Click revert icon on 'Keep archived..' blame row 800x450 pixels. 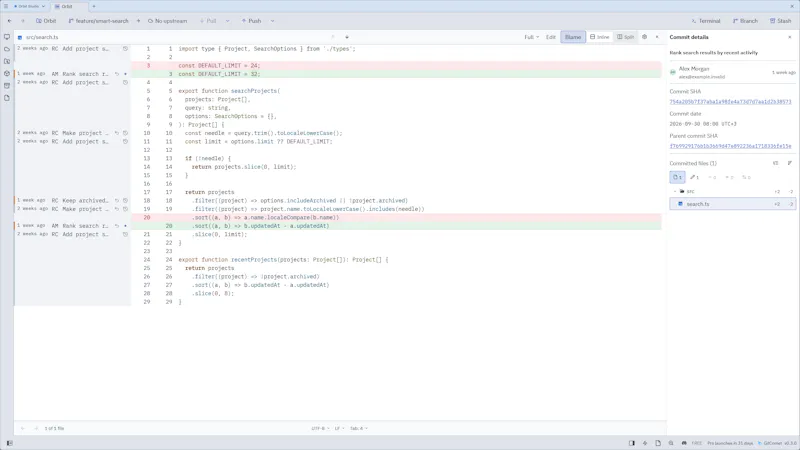coord(117,201)
